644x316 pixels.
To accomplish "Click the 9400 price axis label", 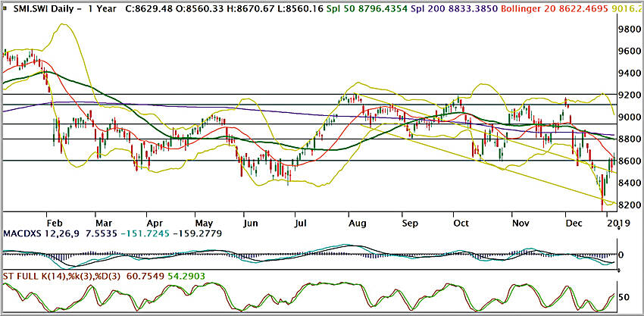I will [630, 74].
